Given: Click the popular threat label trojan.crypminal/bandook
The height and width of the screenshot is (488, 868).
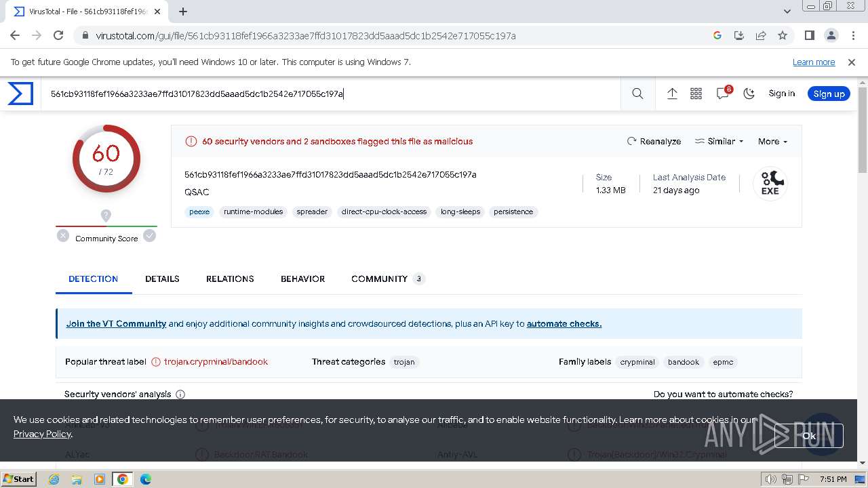Looking at the screenshot, I should coord(216,362).
